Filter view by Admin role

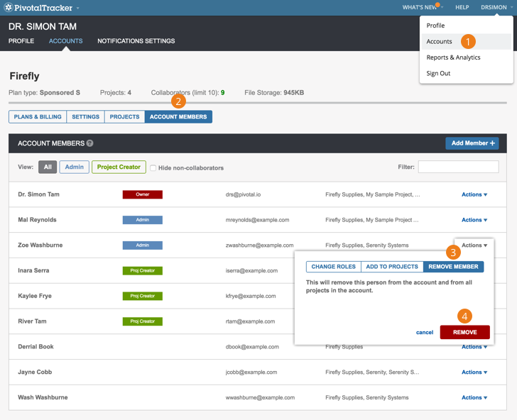coord(74,167)
